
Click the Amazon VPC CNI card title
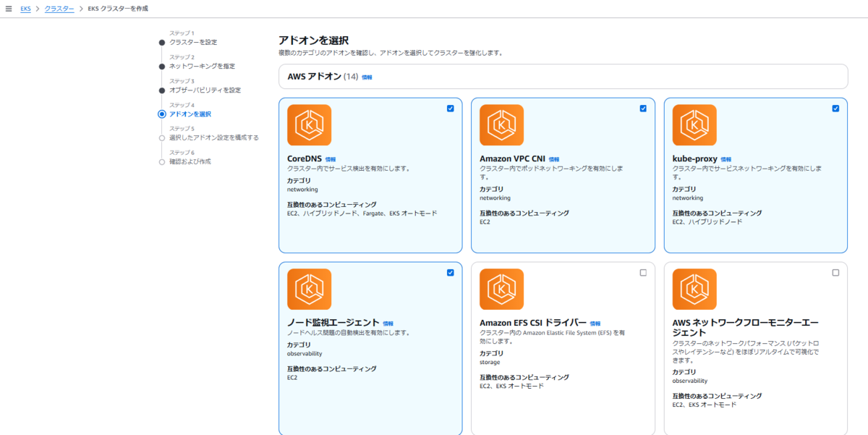[x=512, y=159]
